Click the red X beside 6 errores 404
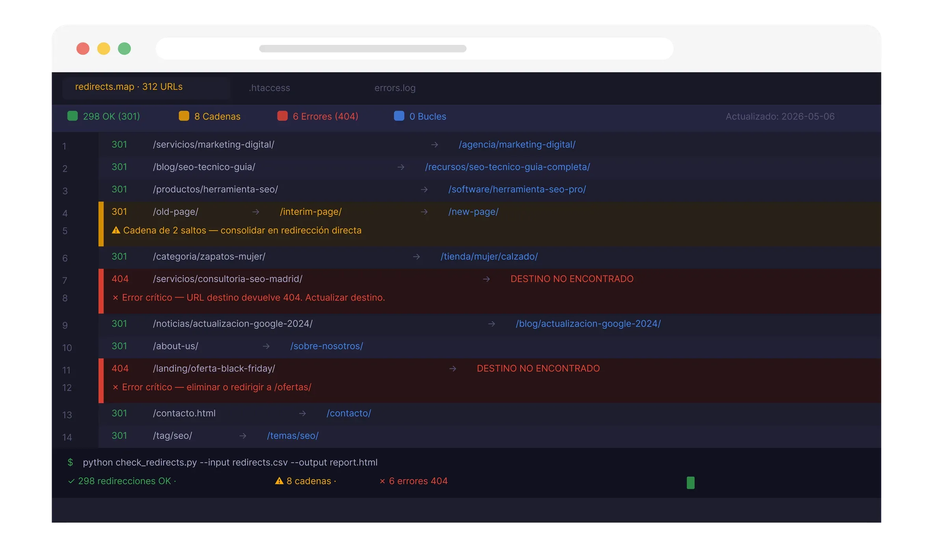 [x=382, y=481]
